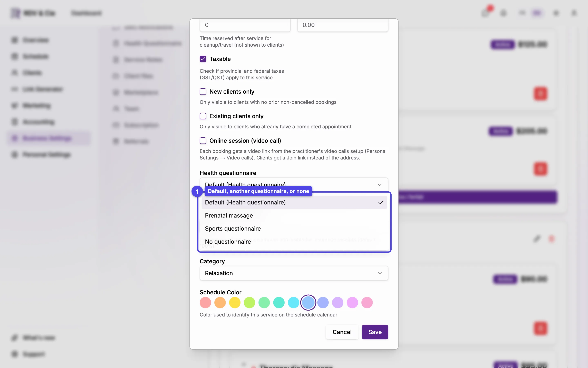588x368 pixels.
Task: Save the service settings
Action: click(x=375, y=332)
